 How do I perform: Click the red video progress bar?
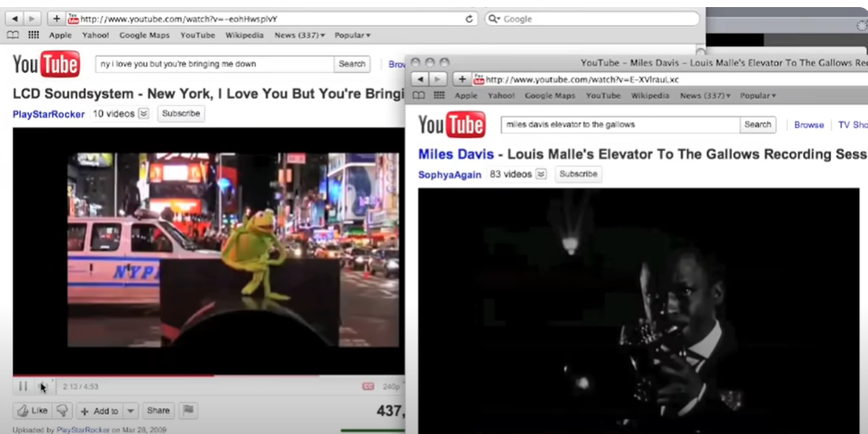[x=113, y=376]
